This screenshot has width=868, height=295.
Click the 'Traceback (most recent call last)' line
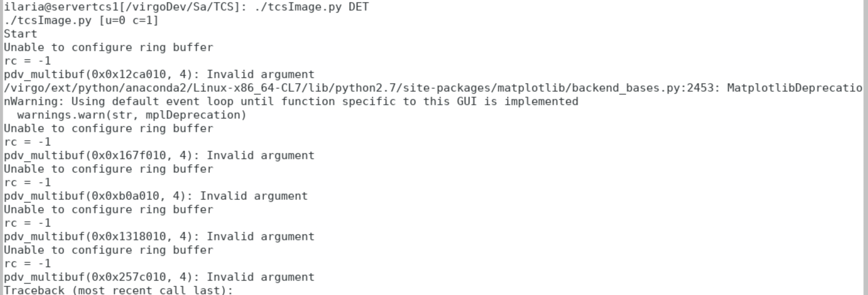click(118, 290)
